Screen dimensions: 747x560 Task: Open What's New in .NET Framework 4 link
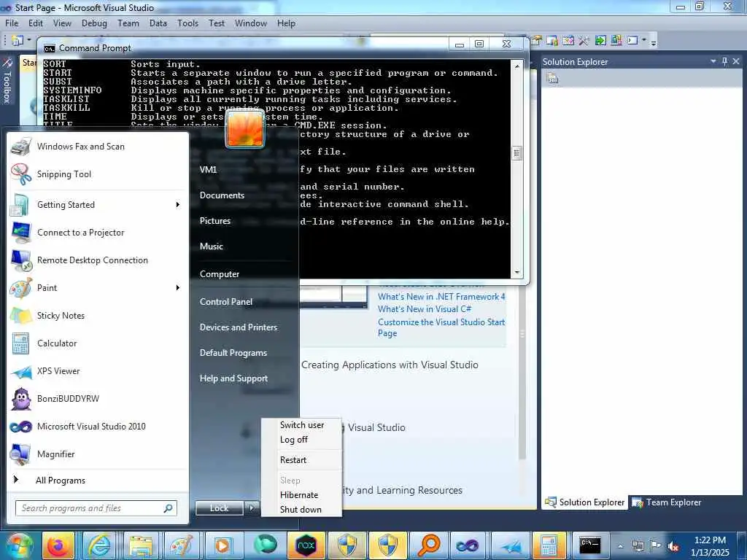coord(441,297)
